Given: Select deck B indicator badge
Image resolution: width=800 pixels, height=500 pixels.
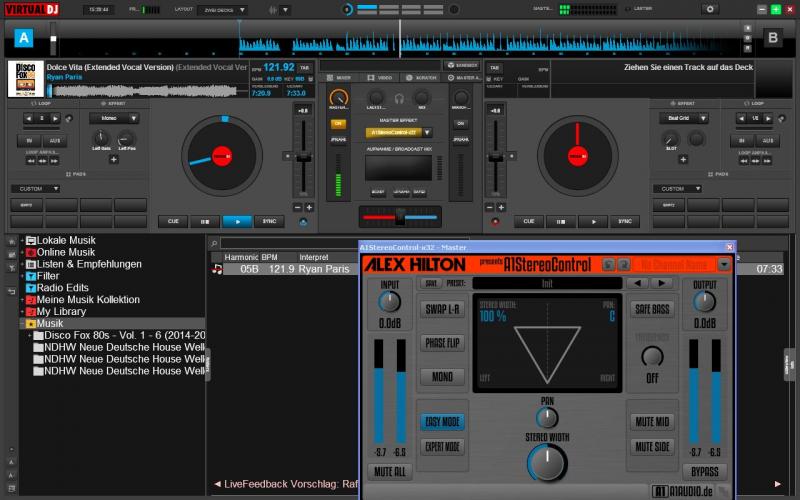Looking at the screenshot, I should click(772, 38).
